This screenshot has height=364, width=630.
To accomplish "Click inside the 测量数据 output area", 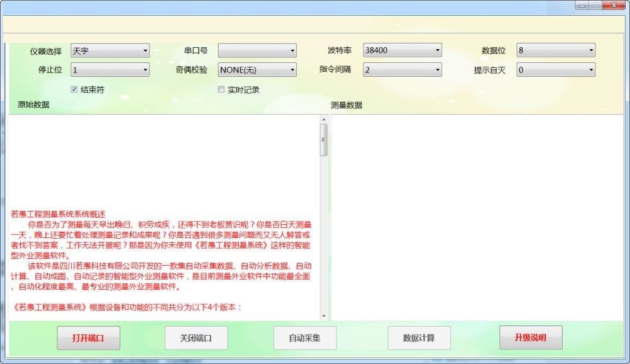I will [477, 217].
